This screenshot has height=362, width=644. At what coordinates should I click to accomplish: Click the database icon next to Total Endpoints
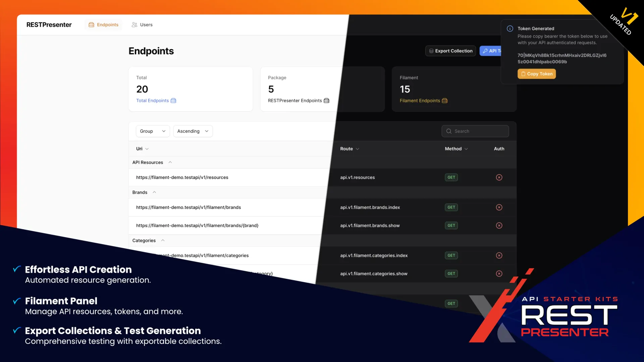tap(173, 101)
